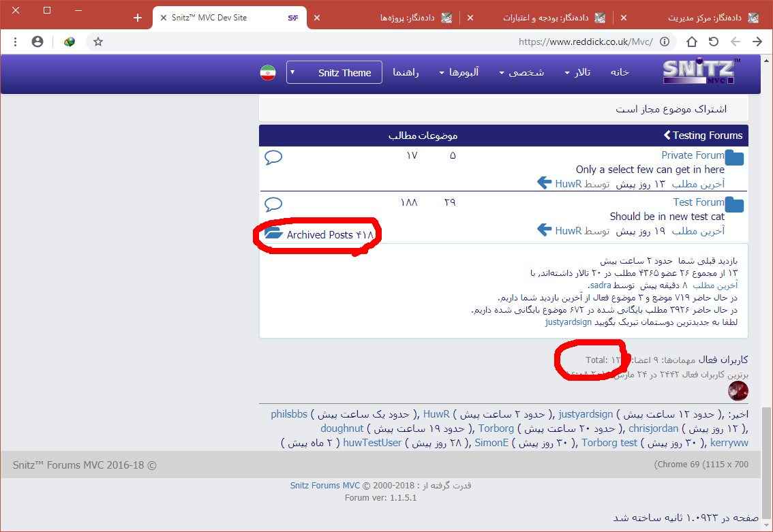The width and height of the screenshot is (773, 532).
Task: Jump to last post arrow in Private Forum
Action: pyautogui.click(x=544, y=183)
